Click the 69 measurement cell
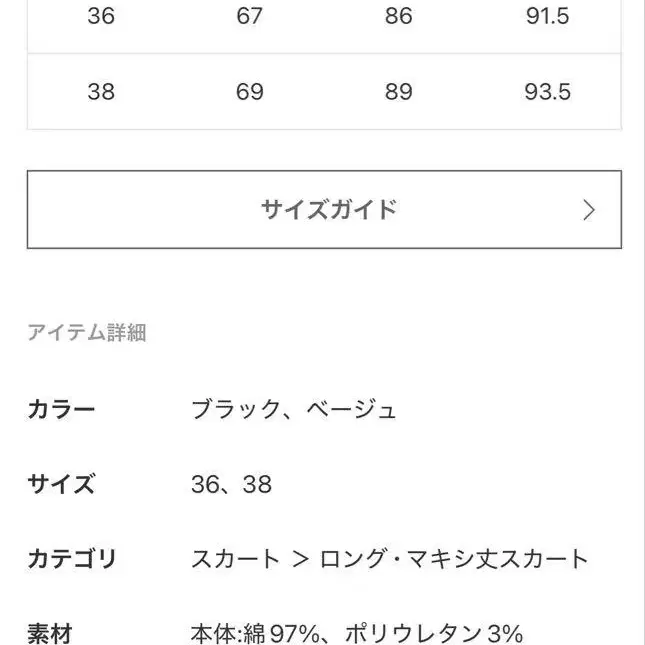645x645 pixels. [x=249, y=92]
